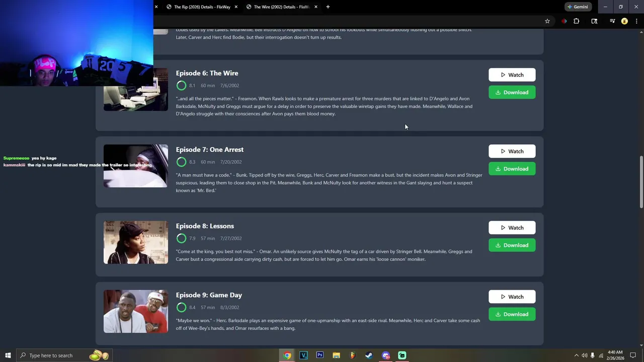Open the media controls icon
Viewport: 644px width, 362px height.
point(612,21)
